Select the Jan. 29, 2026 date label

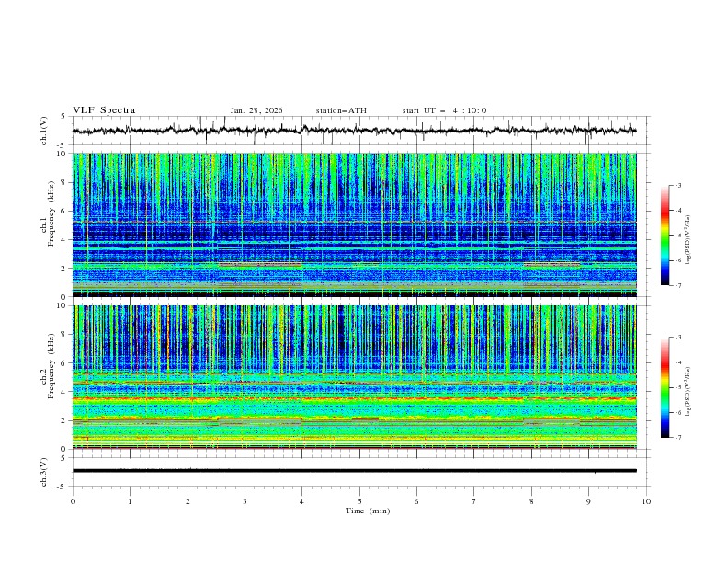[x=256, y=110]
